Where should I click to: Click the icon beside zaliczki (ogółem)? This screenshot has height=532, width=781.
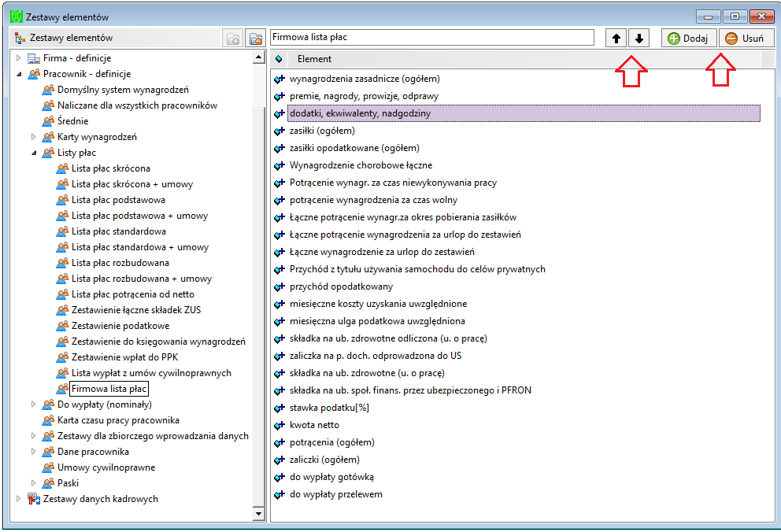(x=279, y=460)
